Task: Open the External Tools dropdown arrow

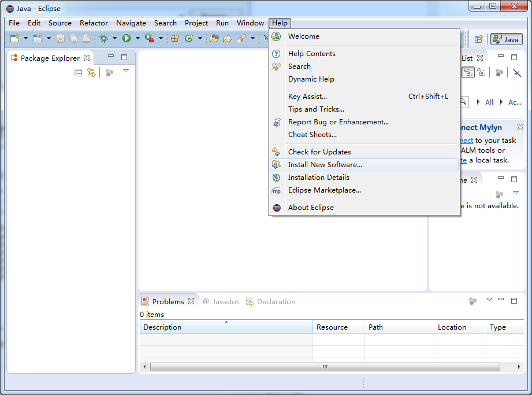Action: point(161,38)
